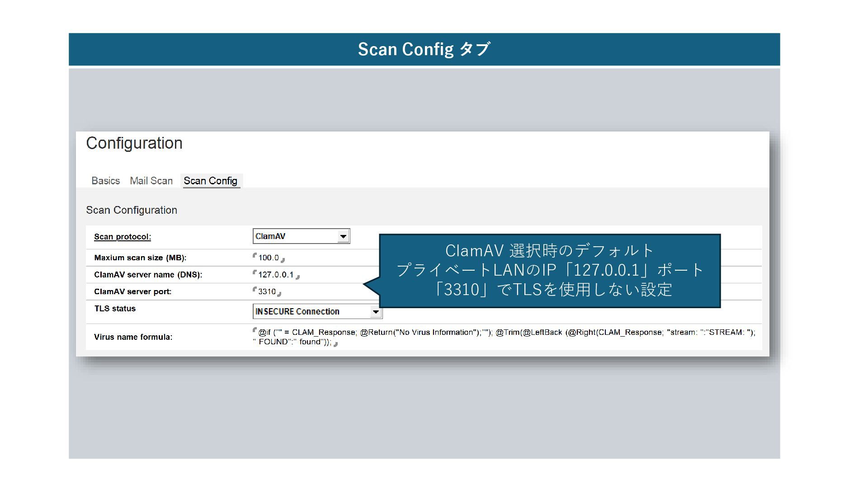Select the Scan Config tab
This screenshot has height=488, width=868.
click(210, 181)
